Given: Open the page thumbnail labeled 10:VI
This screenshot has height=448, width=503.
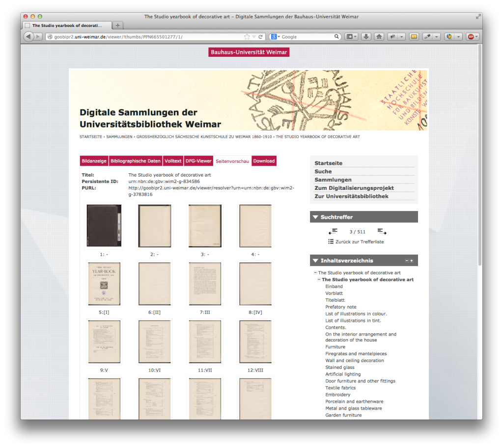Looking at the screenshot, I should [x=155, y=342].
